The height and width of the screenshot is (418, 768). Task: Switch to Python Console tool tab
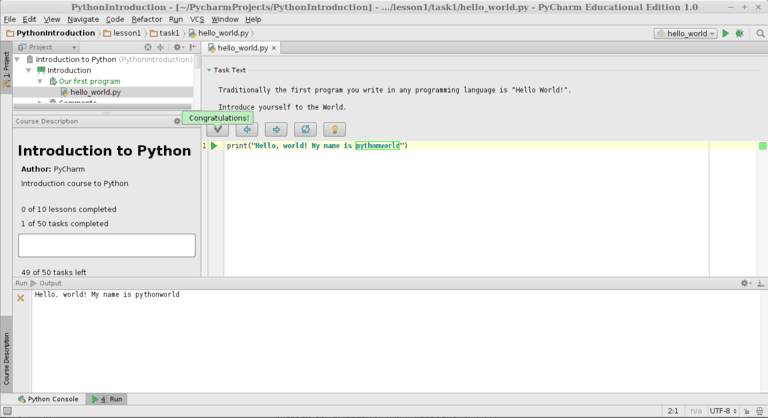pos(48,399)
